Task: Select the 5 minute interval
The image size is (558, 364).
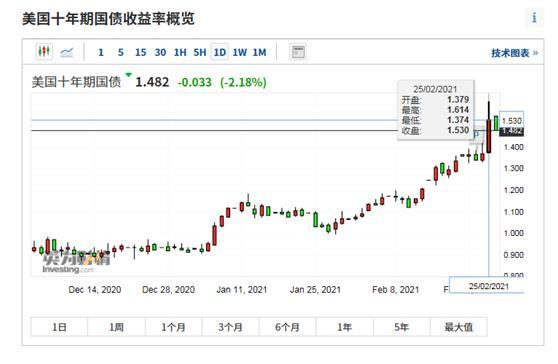Action: point(121,53)
